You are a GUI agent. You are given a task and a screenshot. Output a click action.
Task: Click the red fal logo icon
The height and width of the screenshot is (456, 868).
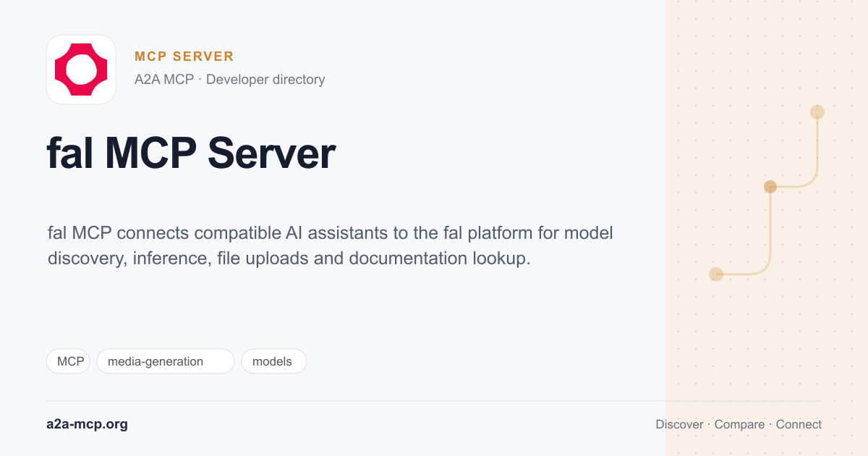pyautogui.click(x=81, y=69)
